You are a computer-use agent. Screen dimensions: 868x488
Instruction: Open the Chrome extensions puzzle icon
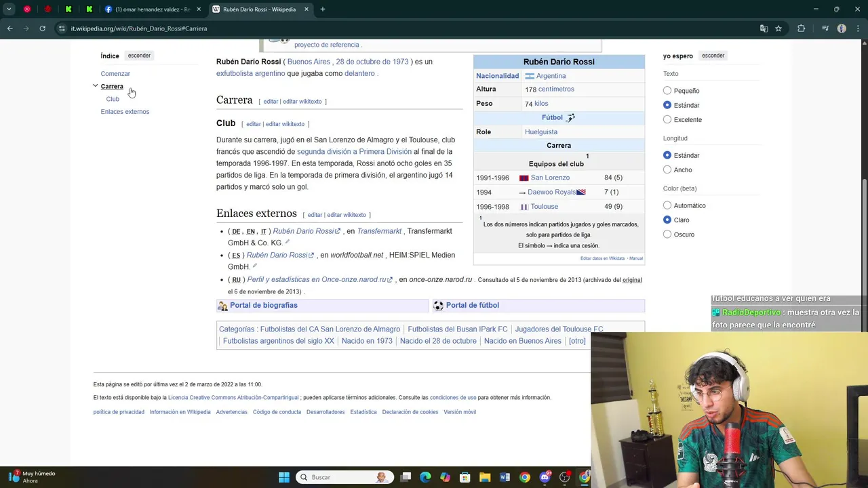tap(802, 28)
